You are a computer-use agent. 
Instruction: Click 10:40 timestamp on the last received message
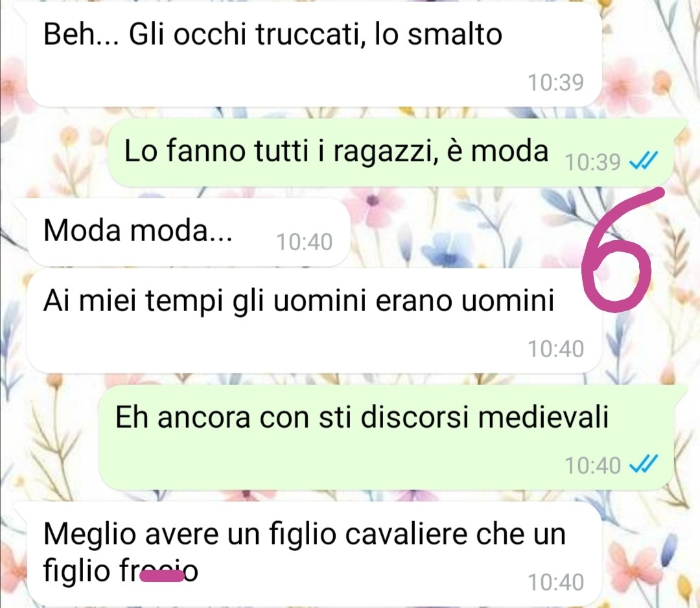click(556, 583)
